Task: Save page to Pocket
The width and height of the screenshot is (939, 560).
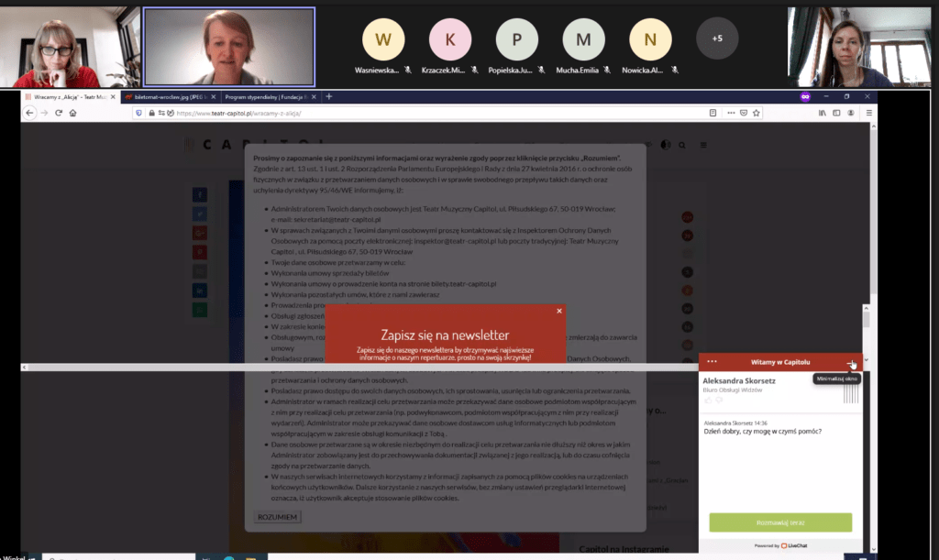Action: pyautogui.click(x=744, y=113)
